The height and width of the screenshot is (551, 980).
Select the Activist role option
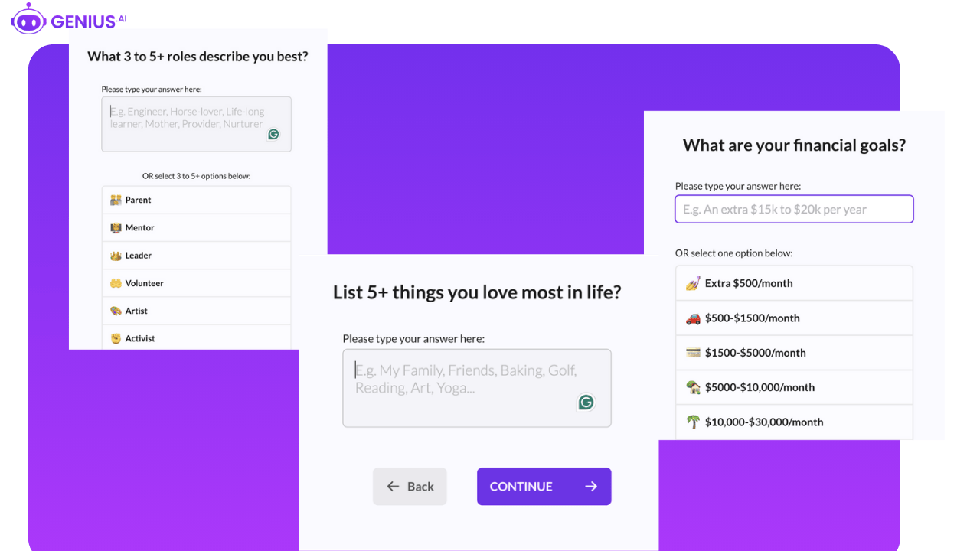tap(196, 338)
